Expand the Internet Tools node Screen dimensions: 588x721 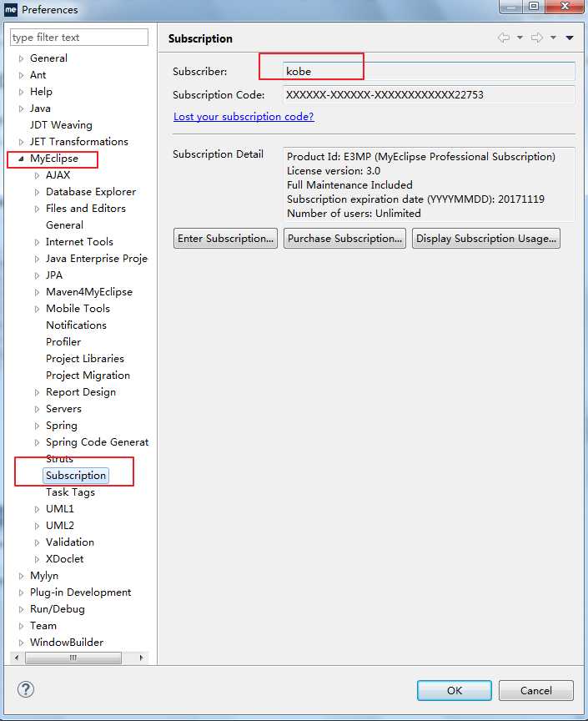(x=38, y=242)
